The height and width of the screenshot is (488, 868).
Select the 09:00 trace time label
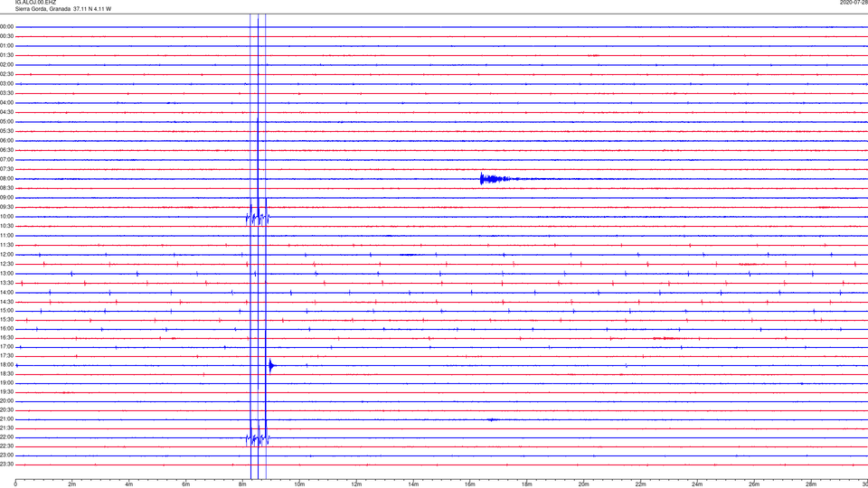[x=7, y=197]
